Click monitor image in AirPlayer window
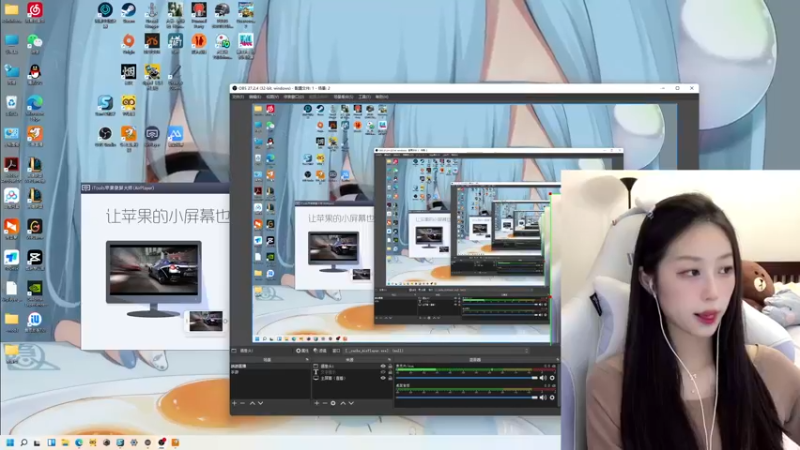This screenshot has width=800, height=450. click(x=153, y=279)
